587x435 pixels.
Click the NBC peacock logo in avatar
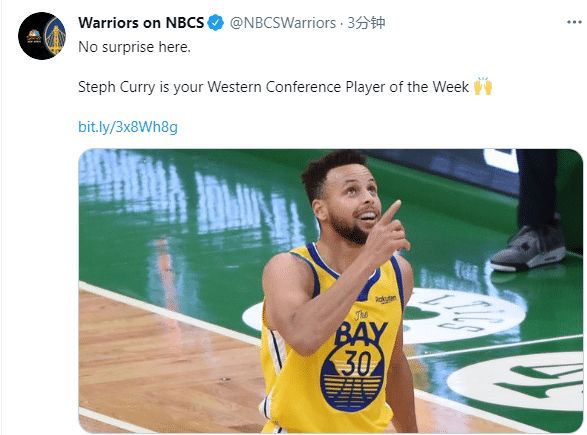point(34,35)
